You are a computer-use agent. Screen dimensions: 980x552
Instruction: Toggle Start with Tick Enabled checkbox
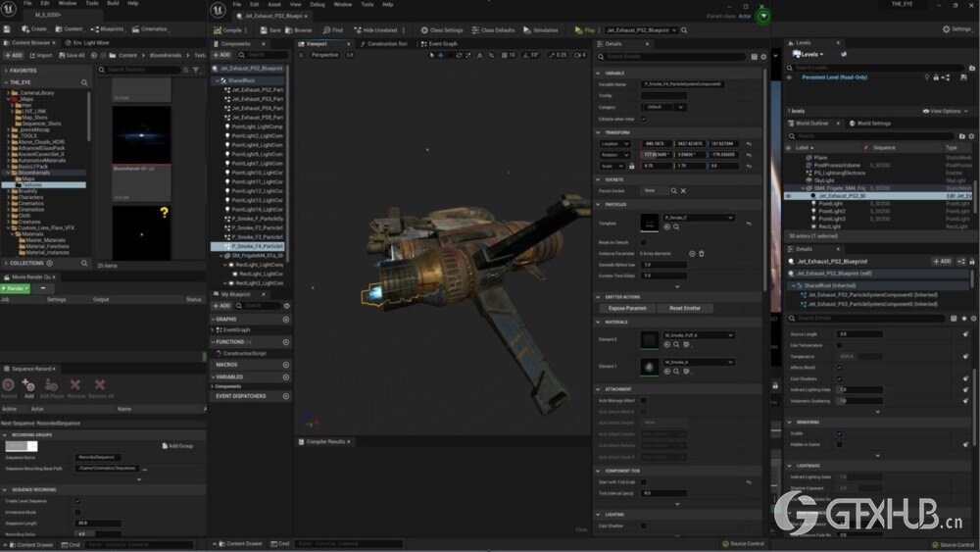643,482
